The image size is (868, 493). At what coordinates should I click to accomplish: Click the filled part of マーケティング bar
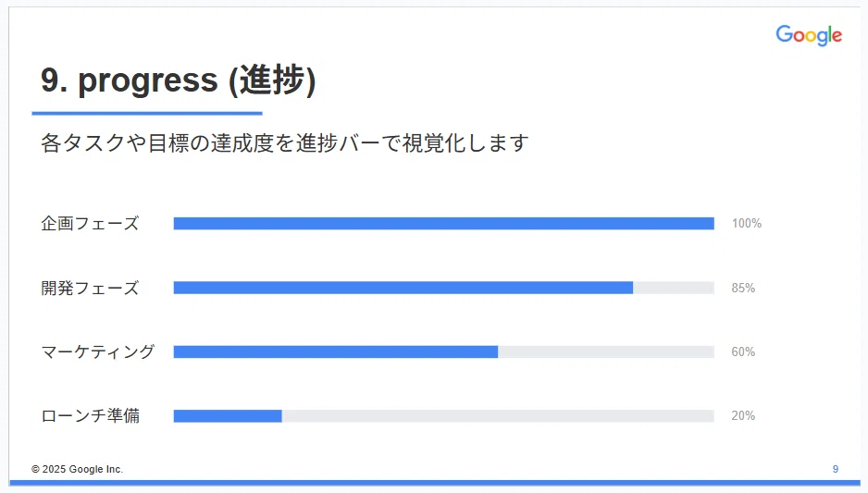336,351
